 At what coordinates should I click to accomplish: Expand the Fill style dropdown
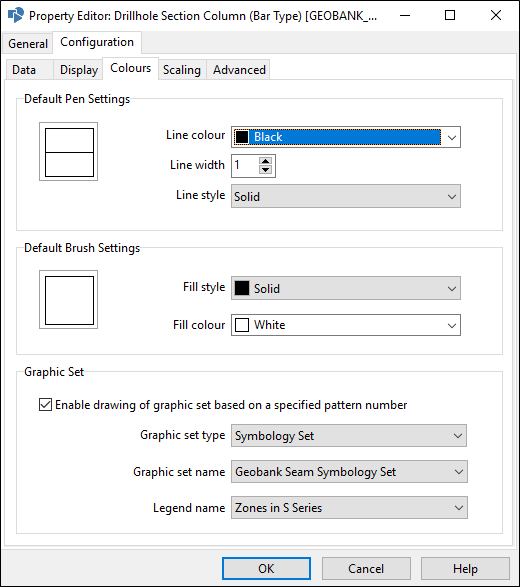pos(346,288)
